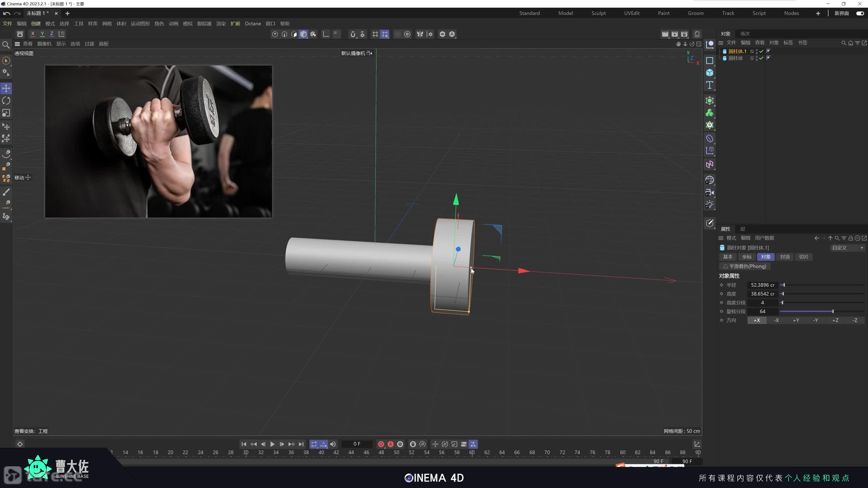Set direction to +Y

pos(796,320)
